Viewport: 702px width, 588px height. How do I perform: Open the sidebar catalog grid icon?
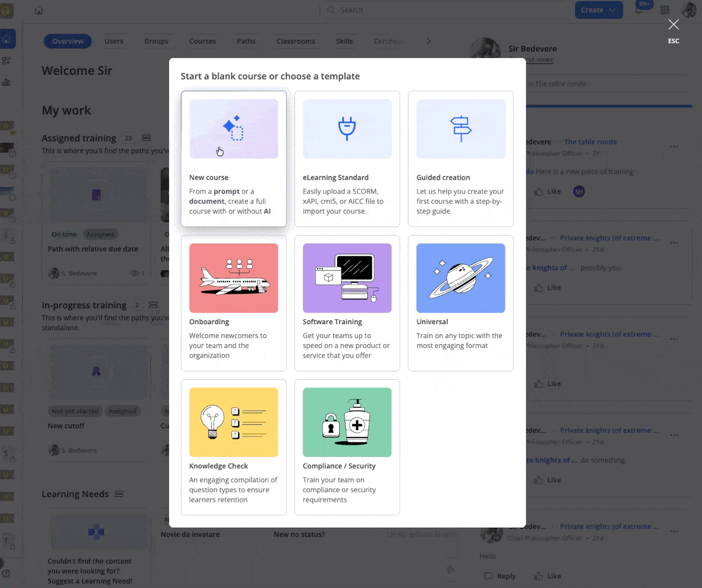click(x=6, y=61)
